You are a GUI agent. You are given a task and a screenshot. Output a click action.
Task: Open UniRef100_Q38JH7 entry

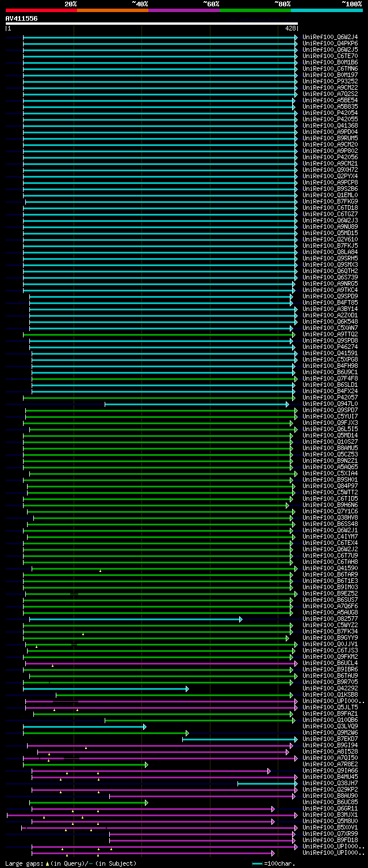click(330, 783)
